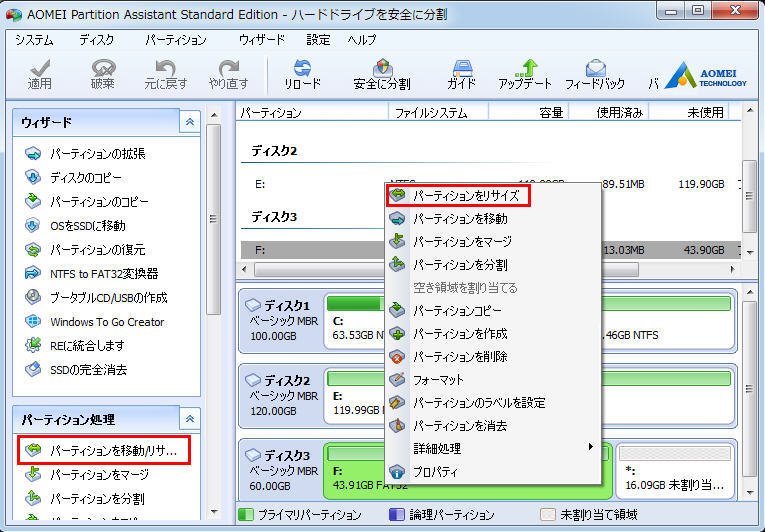Open the システム menu

pos(34,40)
